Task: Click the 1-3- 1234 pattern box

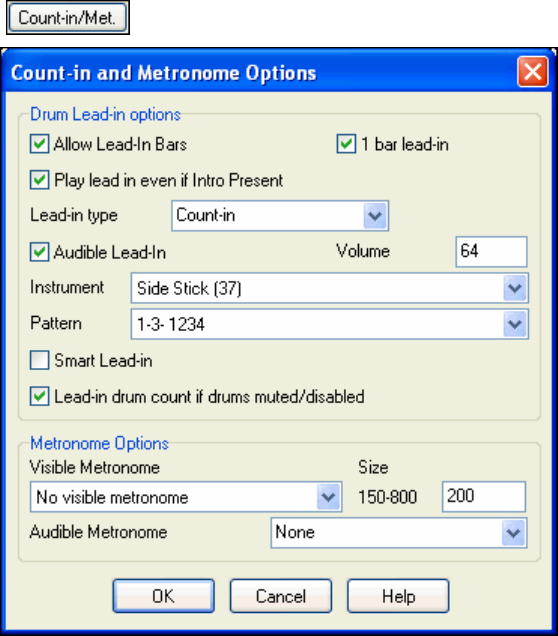Action: (x=330, y=324)
